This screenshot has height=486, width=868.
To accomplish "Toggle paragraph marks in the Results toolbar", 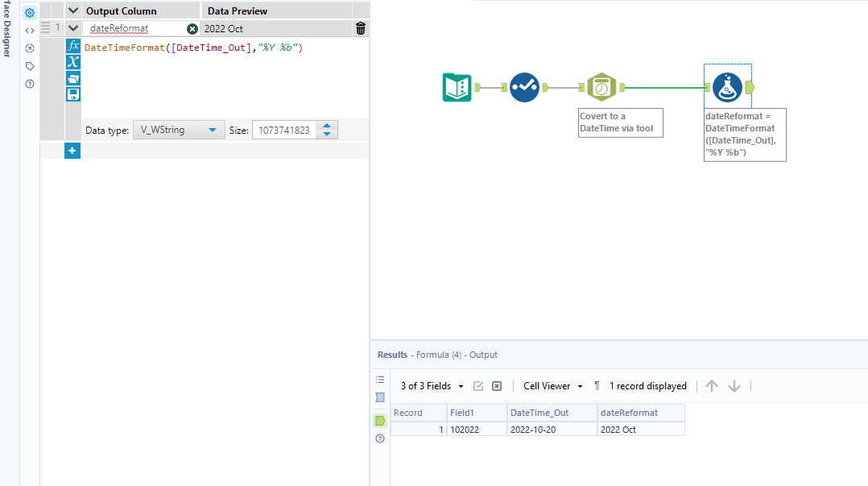I will (x=596, y=385).
